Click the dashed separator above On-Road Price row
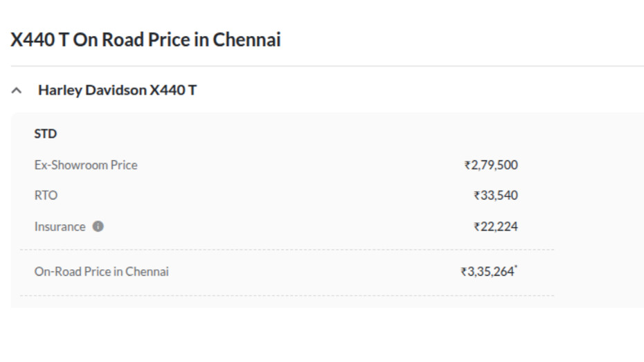This screenshot has width=644, height=362. coord(287,250)
